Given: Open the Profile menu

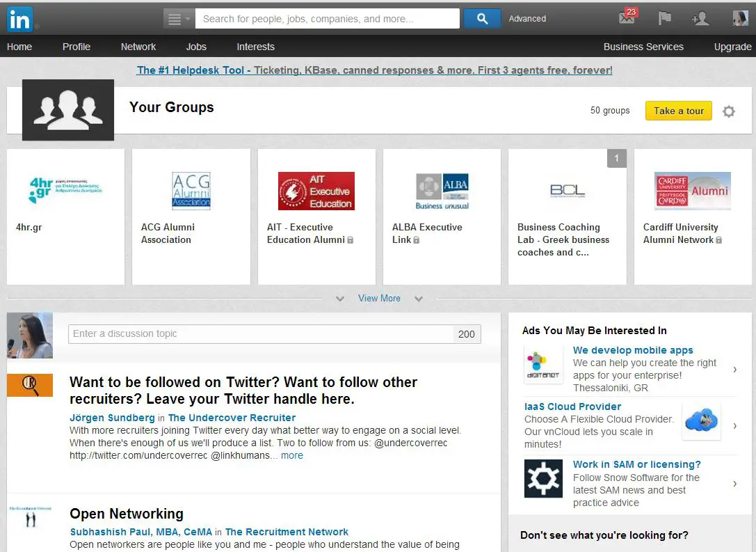Looking at the screenshot, I should [x=77, y=47].
